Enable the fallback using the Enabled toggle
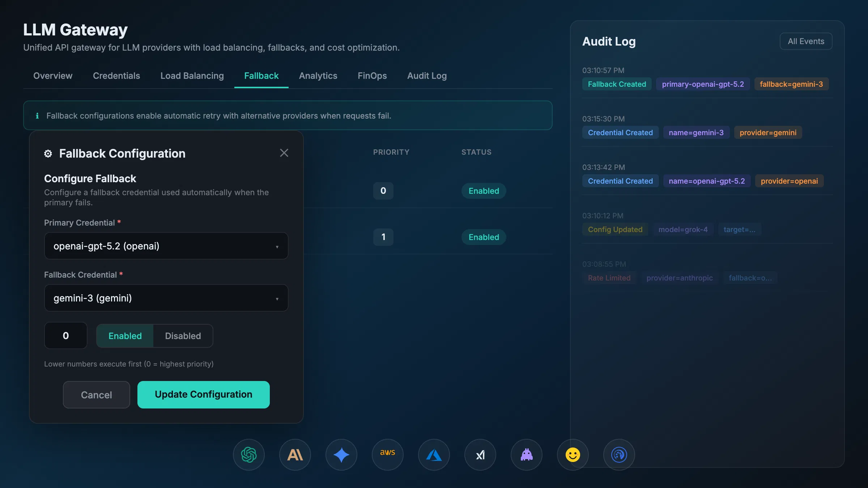 tap(124, 336)
